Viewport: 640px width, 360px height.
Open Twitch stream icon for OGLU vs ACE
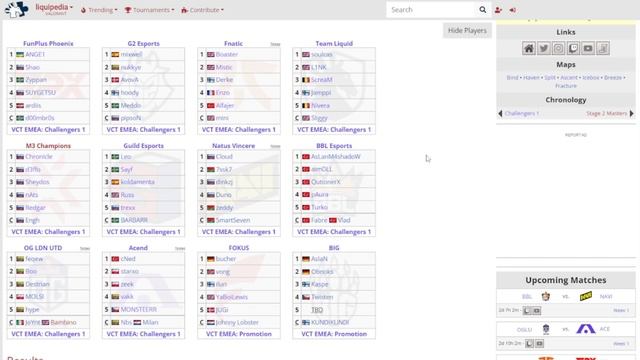tap(529, 344)
